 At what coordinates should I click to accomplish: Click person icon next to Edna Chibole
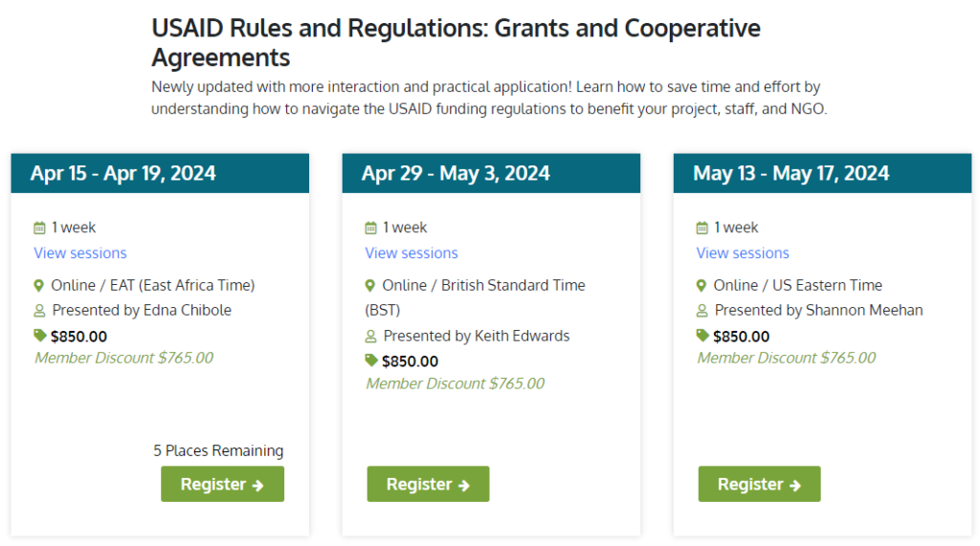[39, 311]
